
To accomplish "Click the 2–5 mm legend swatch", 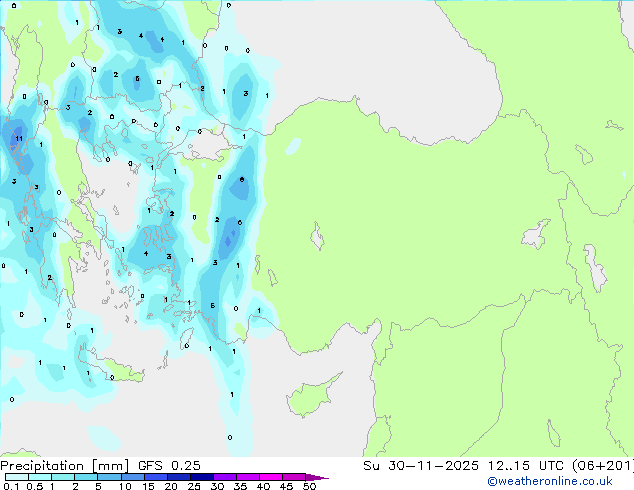I will (x=86, y=477).
